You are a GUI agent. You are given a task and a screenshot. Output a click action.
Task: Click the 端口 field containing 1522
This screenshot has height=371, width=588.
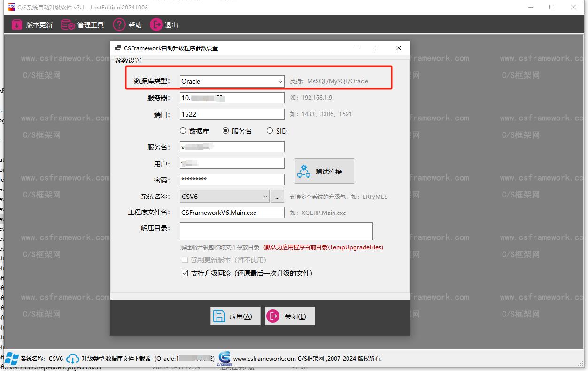pos(232,114)
